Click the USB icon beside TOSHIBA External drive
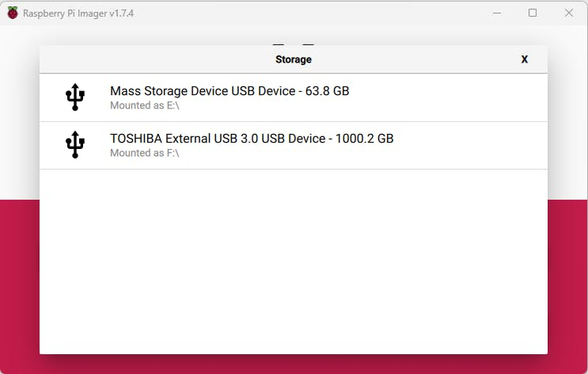 (x=74, y=145)
